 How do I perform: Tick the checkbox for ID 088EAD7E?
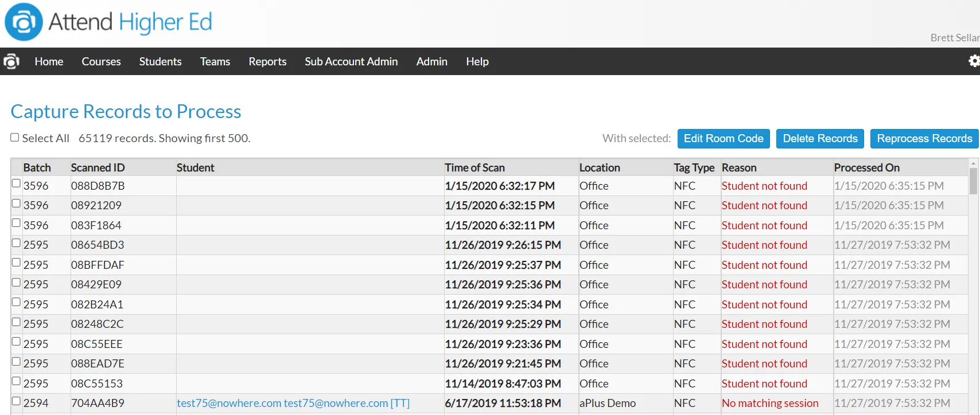click(16, 362)
